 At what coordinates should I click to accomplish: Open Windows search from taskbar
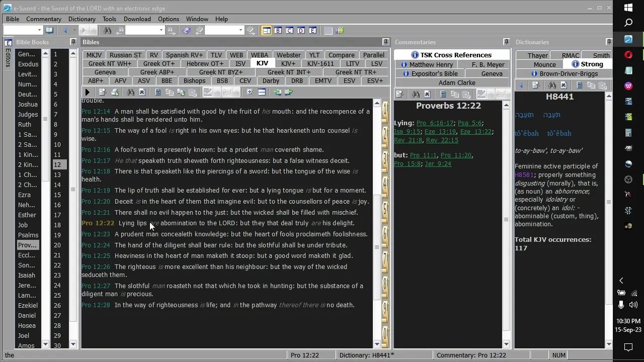tap(628, 23)
